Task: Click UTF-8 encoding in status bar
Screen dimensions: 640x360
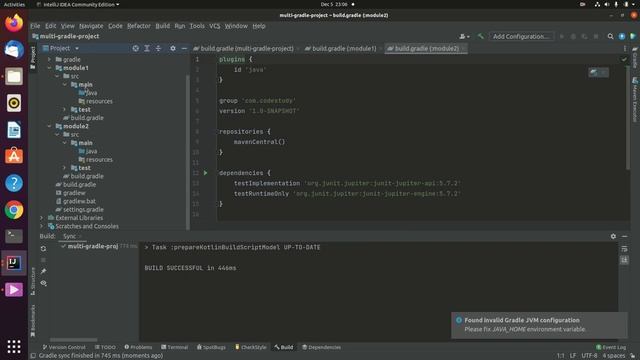Action: [589, 356]
